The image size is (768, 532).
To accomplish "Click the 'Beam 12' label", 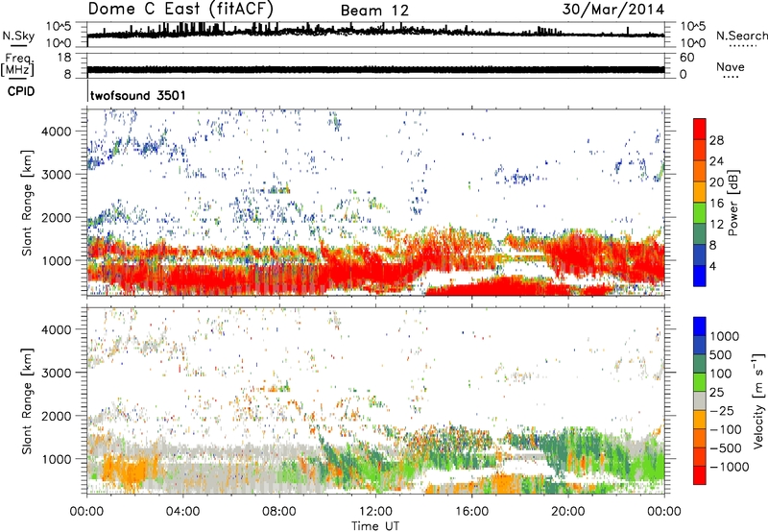I will (374, 11).
